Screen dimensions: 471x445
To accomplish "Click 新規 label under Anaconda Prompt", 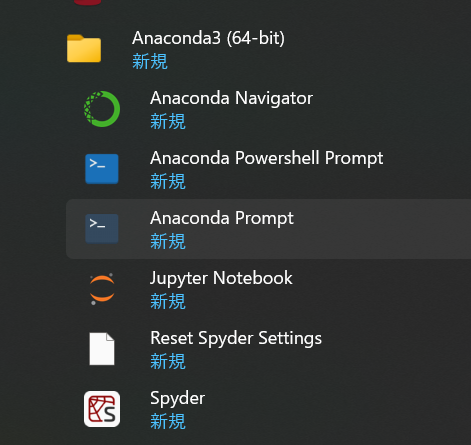I will click(x=168, y=242).
